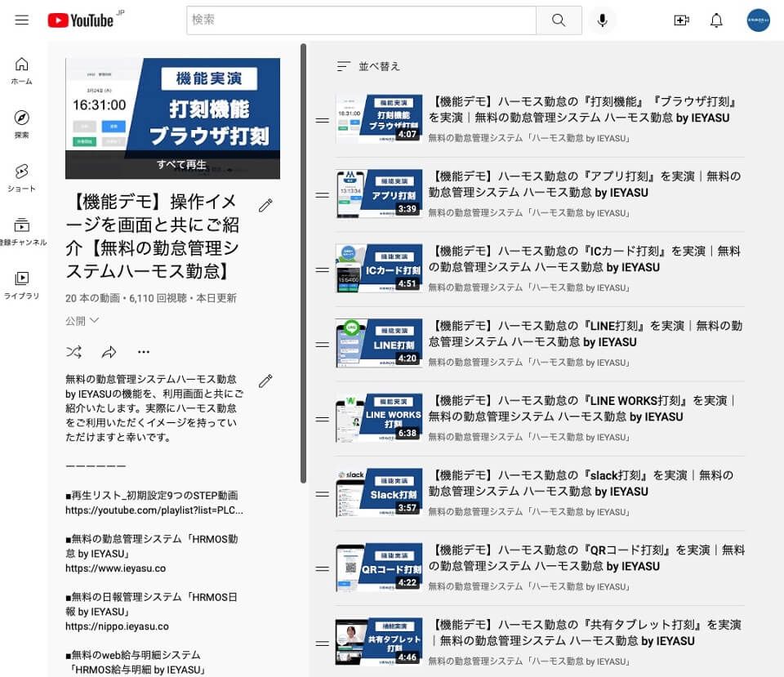784x677 pixels.
Task: Go to ホーム in the sidebar
Action: (22, 71)
